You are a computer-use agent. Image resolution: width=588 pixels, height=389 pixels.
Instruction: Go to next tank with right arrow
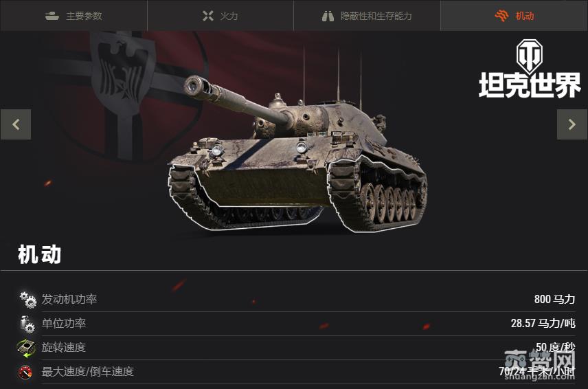pos(572,124)
